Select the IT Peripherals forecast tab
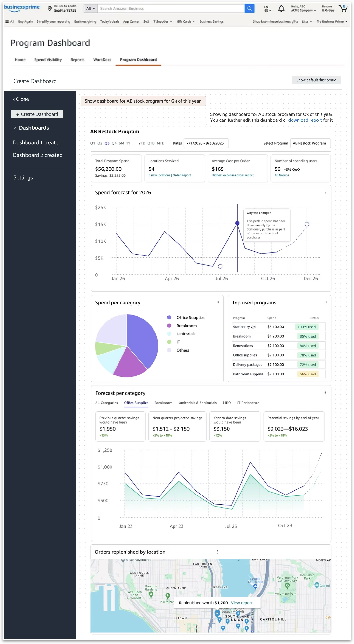354x644 pixels. pyautogui.click(x=248, y=403)
